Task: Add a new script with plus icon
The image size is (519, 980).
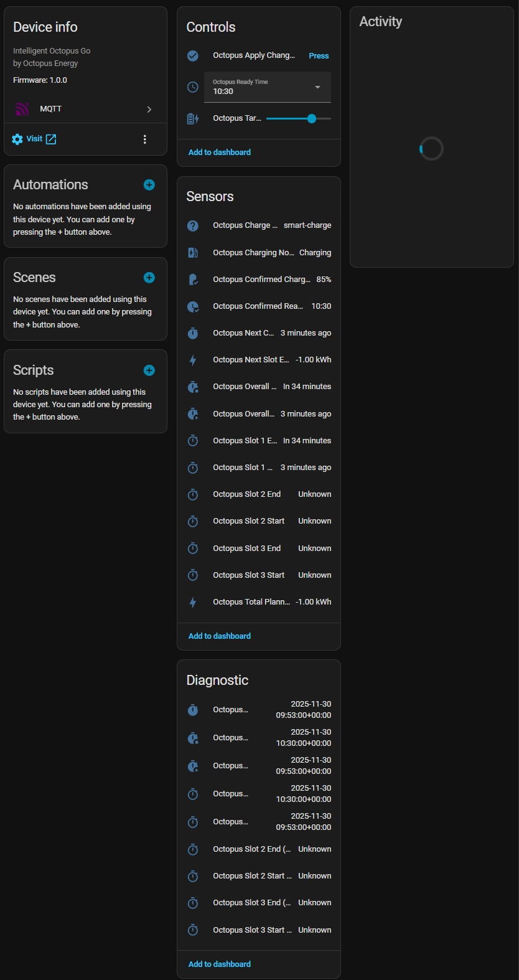Action: coord(149,370)
